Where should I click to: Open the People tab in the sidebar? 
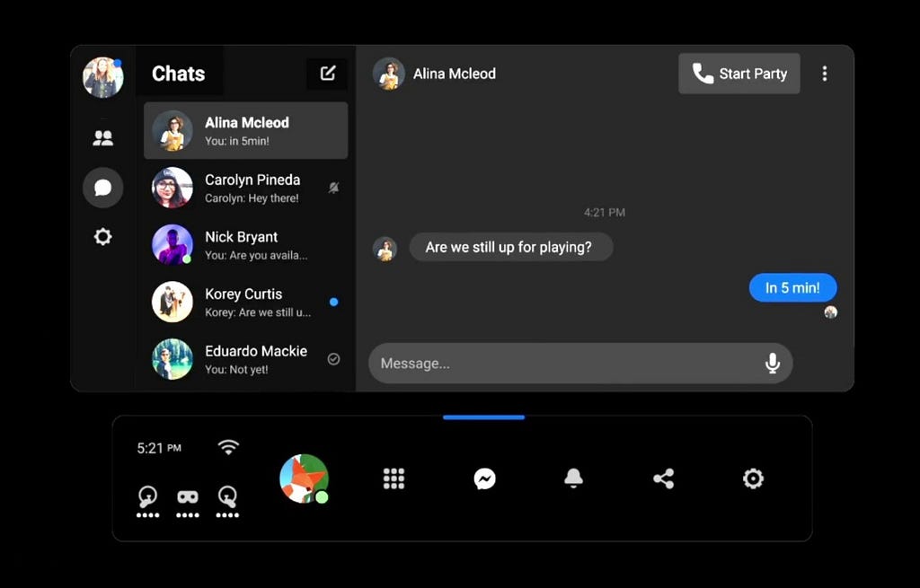pos(102,137)
